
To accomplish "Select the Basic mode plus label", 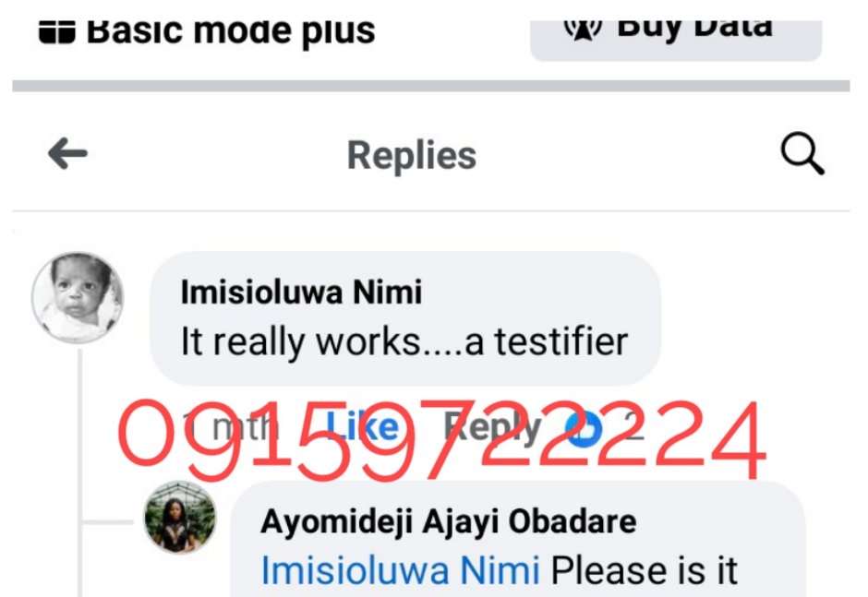I will point(231,32).
